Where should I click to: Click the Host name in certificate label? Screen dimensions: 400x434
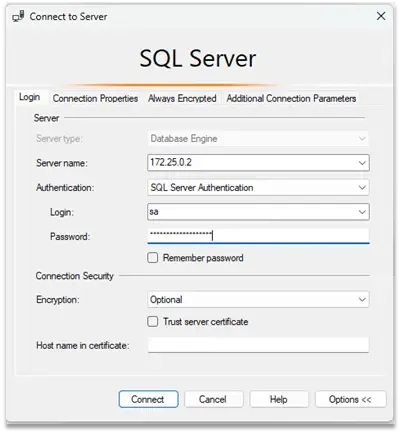(x=83, y=345)
